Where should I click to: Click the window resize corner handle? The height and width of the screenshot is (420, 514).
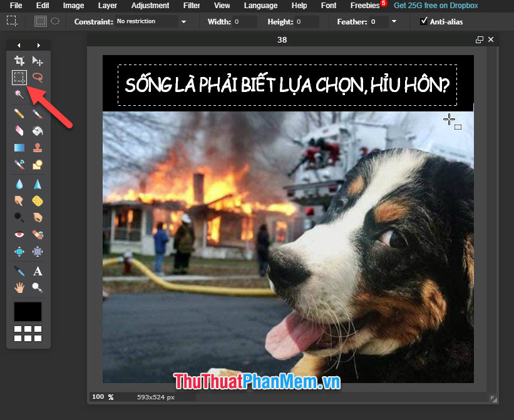tap(494, 399)
